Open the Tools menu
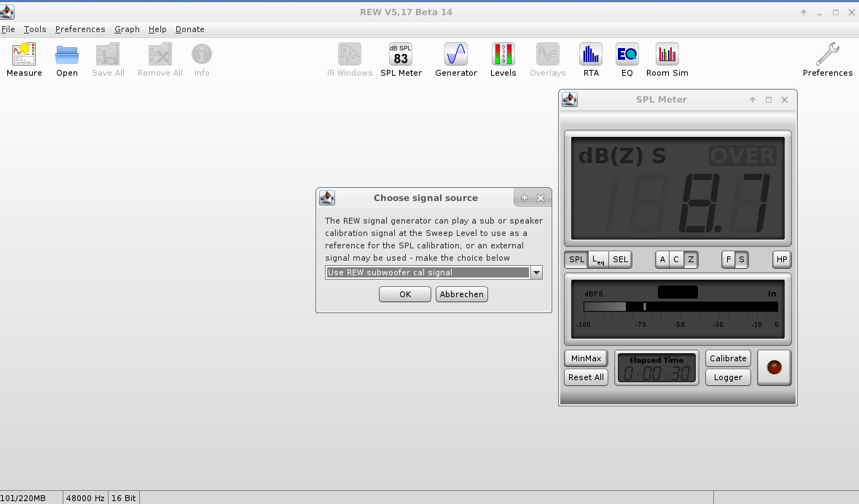Screen dimensions: 859x504 (x=35, y=29)
